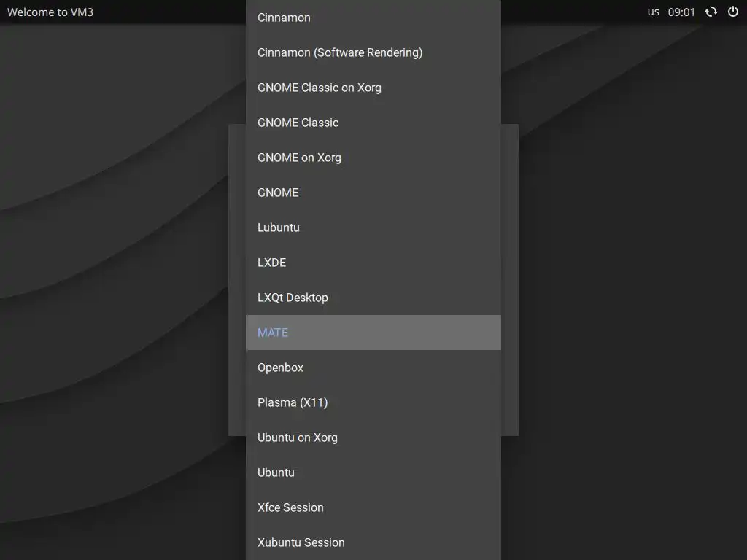Select the Lubuntu session
747x560 pixels.
point(373,227)
